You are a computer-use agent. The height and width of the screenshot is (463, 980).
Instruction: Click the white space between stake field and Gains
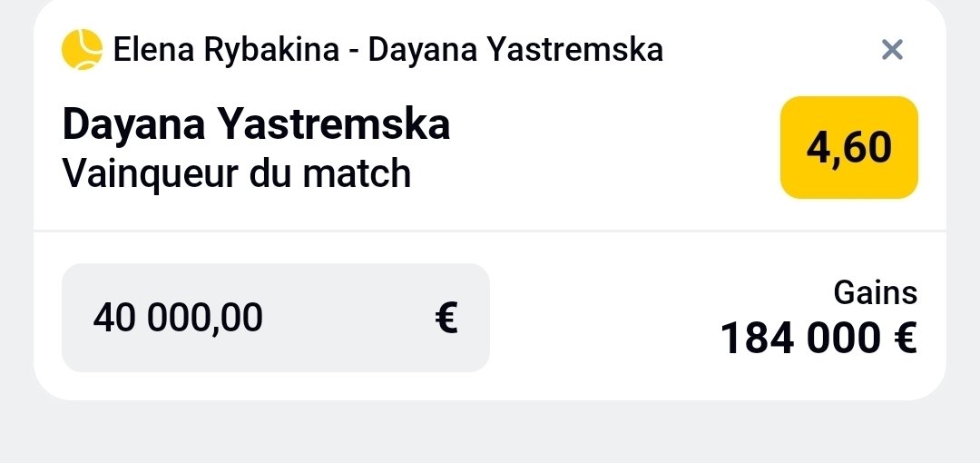click(x=600, y=318)
